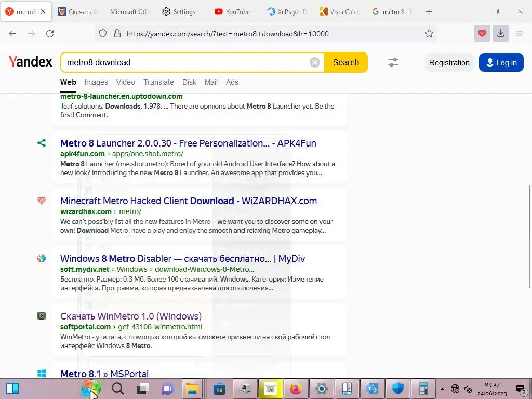Click the blue Log in button
This screenshot has width=532, height=399.
[501, 62]
